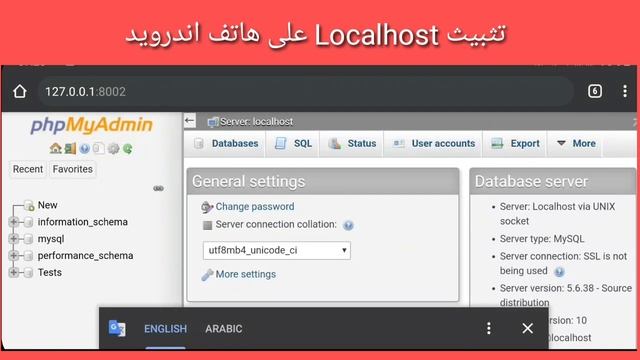Open the utf8mb4_unicode_ci collation dropdown
640x360 pixels.
[x=277, y=250]
